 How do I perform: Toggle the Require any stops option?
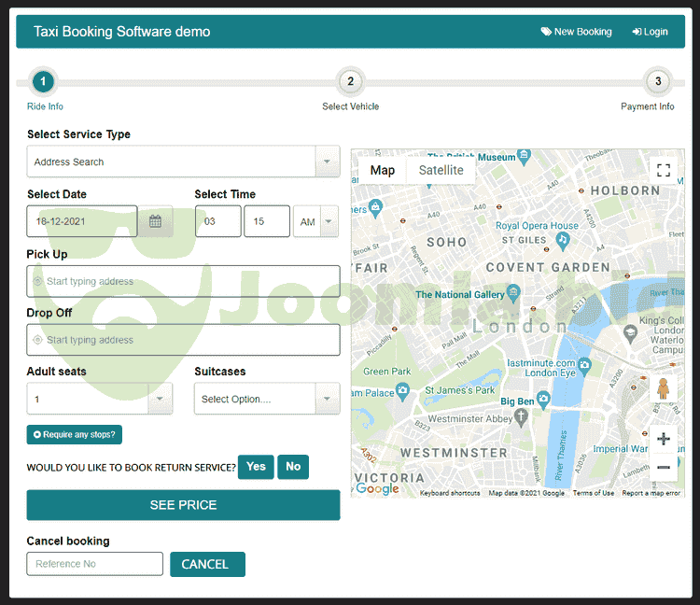tap(75, 434)
